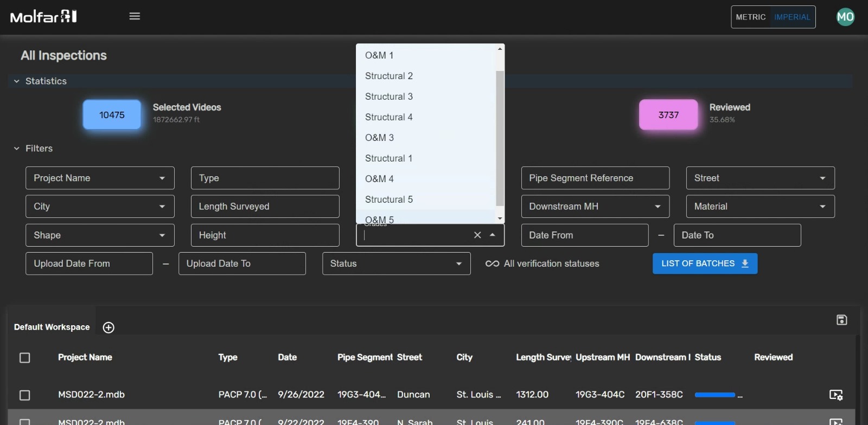Click the infinity all verification statuses icon
This screenshot has height=425, width=868.
(492, 263)
